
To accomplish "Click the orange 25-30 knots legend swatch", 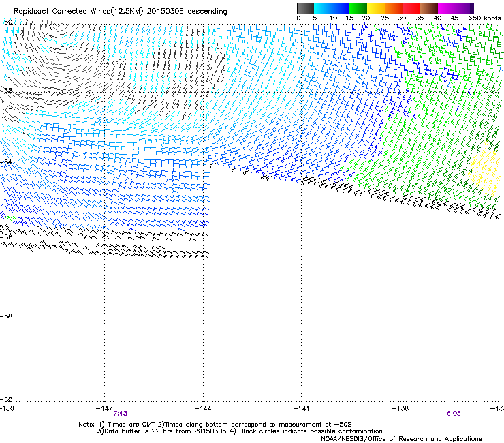I will click(394, 8).
